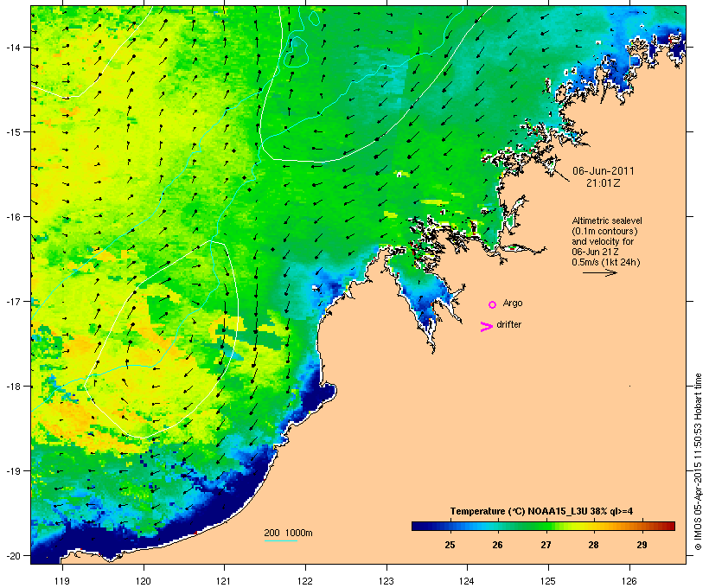
Task: Click the 'Temperature (°C) NOAA15_L3U 38% ql>=4' title
Action: (x=541, y=512)
